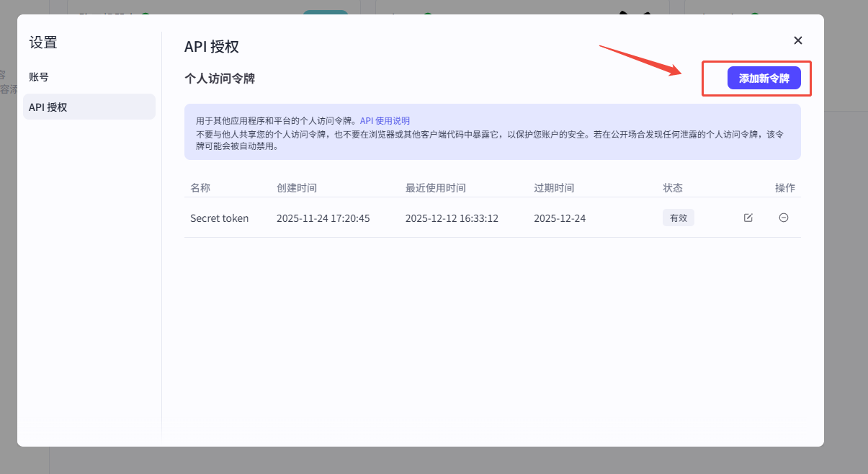Click the Secret token name
The height and width of the screenshot is (474, 868).
click(219, 218)
